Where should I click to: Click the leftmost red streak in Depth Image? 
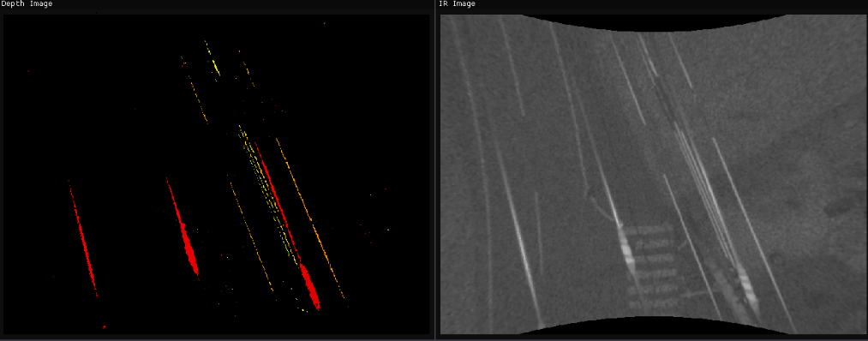tap(83, 239)
